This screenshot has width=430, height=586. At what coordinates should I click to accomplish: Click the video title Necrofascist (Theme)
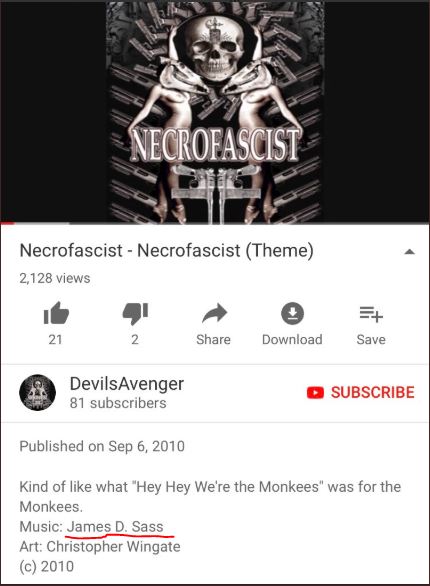point(166,250)
